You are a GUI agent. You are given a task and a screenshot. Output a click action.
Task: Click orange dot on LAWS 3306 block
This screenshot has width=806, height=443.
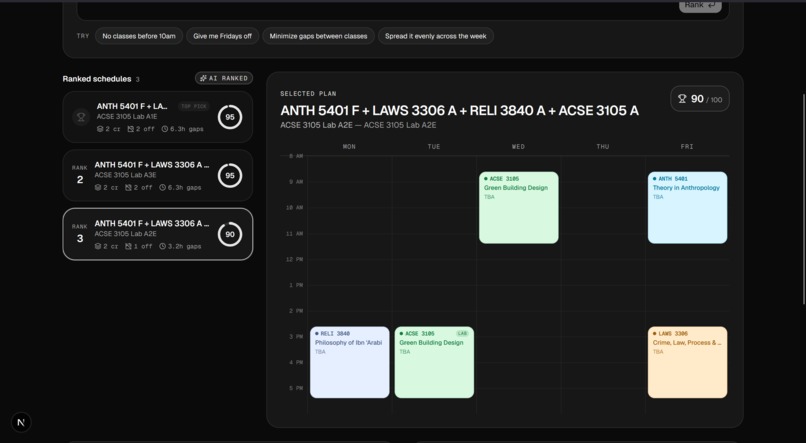tap(654, 334)
